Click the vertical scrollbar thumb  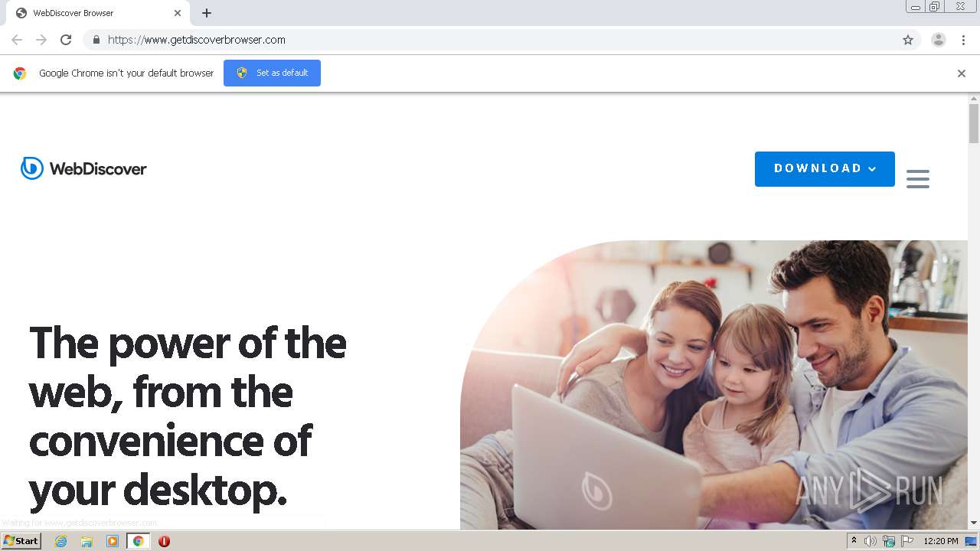(974, 123)
